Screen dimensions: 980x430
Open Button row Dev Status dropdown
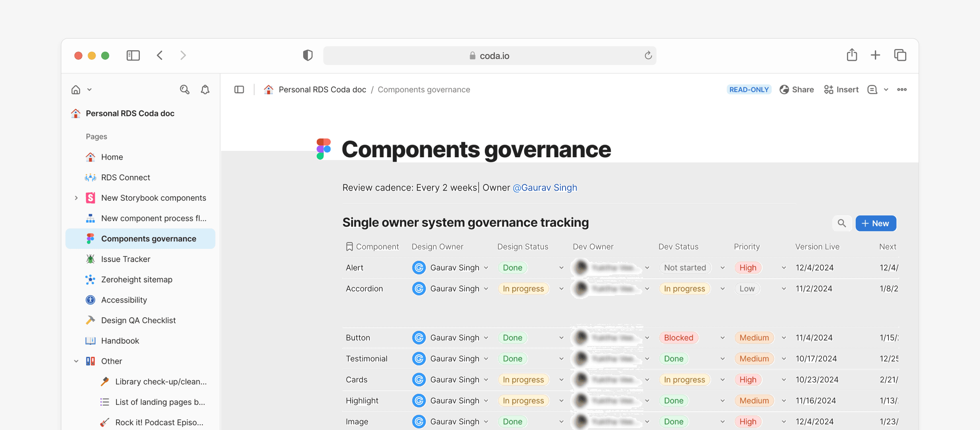[x=722, y=338]
